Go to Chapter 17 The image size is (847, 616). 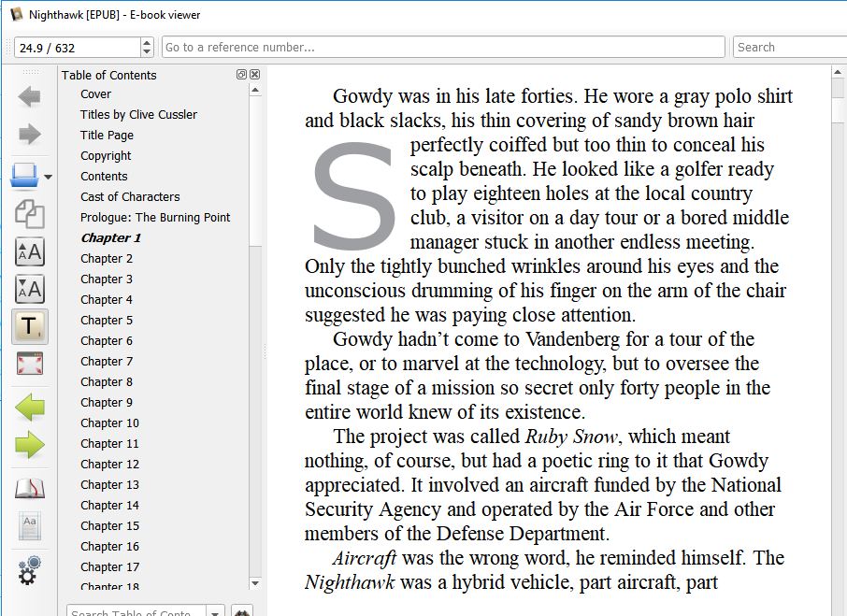[x=109, y=566]
